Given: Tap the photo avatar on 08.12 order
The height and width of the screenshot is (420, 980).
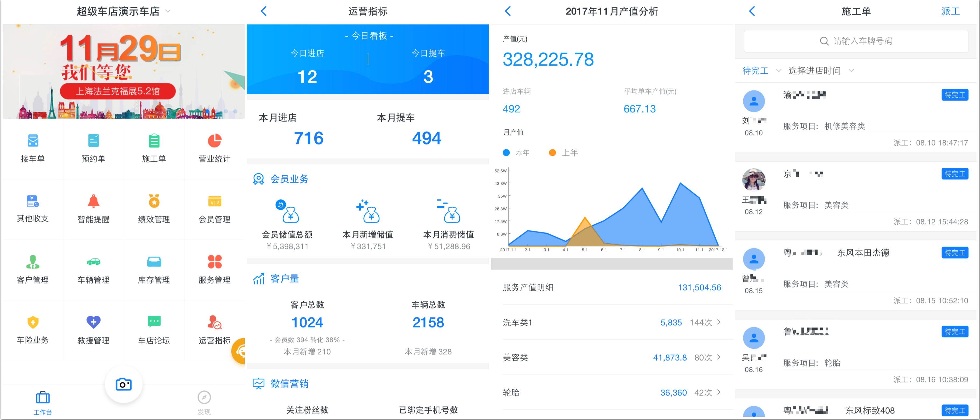Looking at the screenshot, I should pos(754,180).
